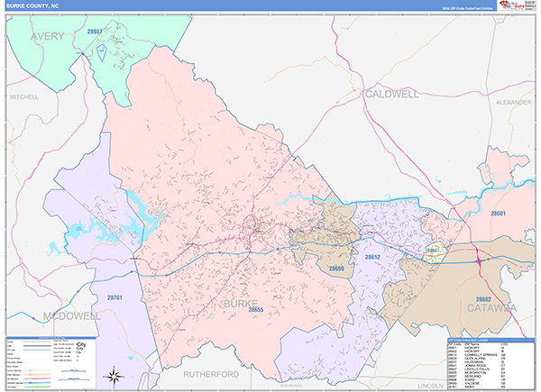This screenshot has width=541, height=392.
Task: Click the VALDESE row in ZIP index
Action: 477,383
